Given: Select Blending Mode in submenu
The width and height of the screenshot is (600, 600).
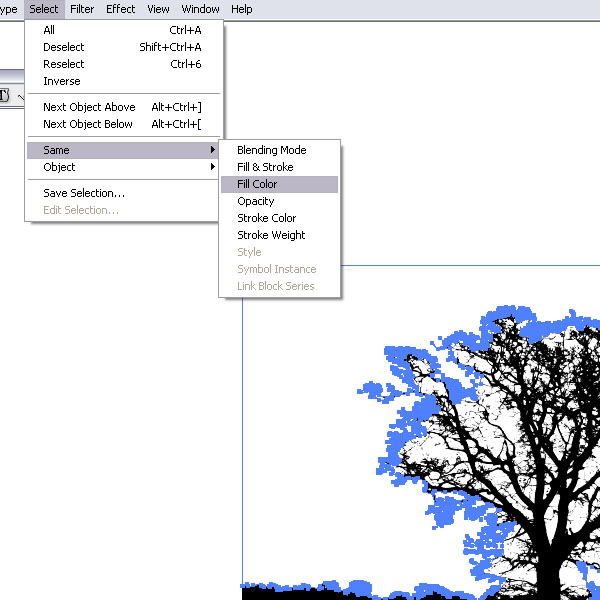Looking at the screenshot, I should (279, 150).
